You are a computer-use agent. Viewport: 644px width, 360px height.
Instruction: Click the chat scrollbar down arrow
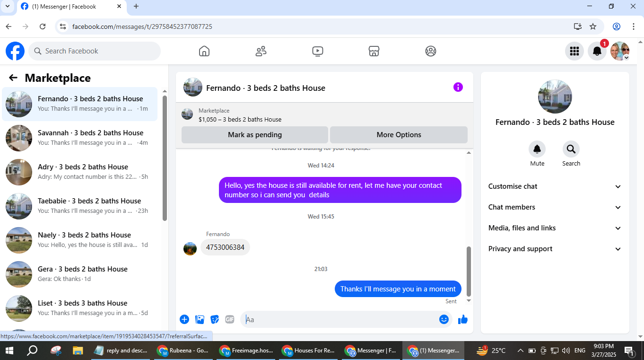point(469,300)
